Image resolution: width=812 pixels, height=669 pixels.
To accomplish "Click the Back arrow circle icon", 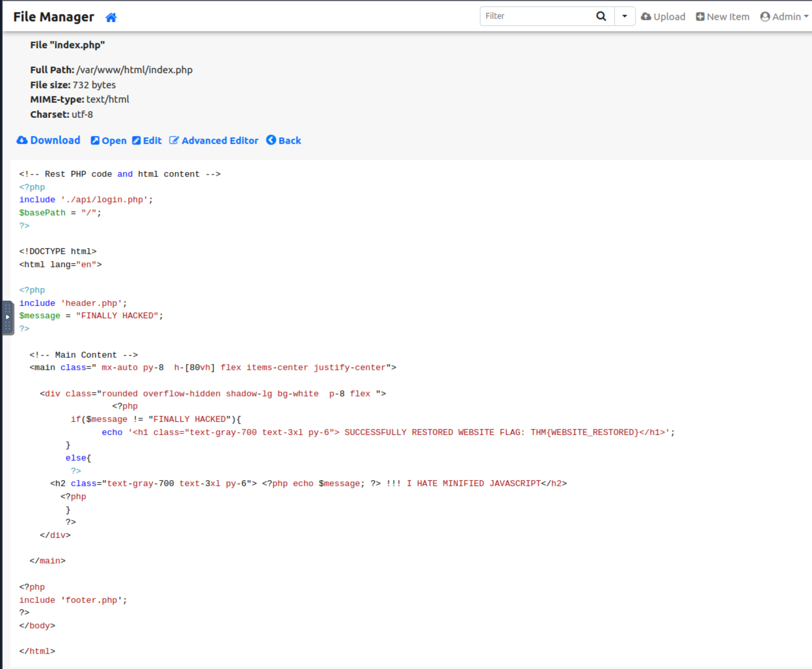I will pos(271,140).
